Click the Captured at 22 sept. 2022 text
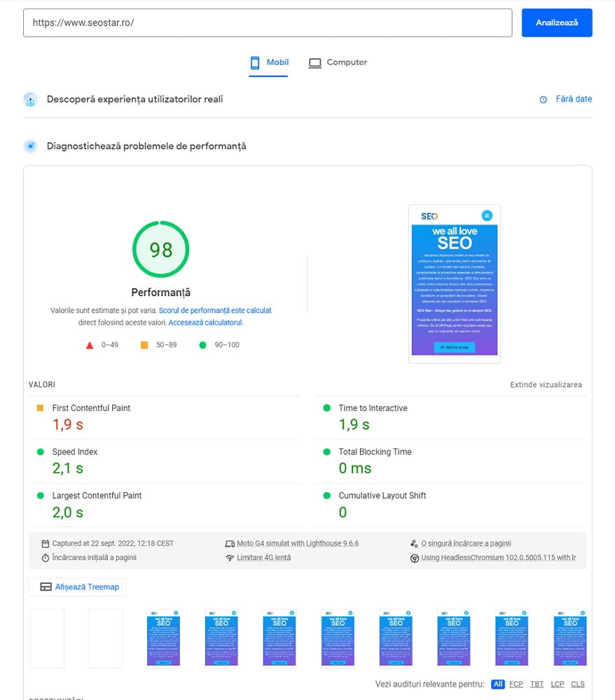This screenshot has height=700, width=615. tap(113, 543)
